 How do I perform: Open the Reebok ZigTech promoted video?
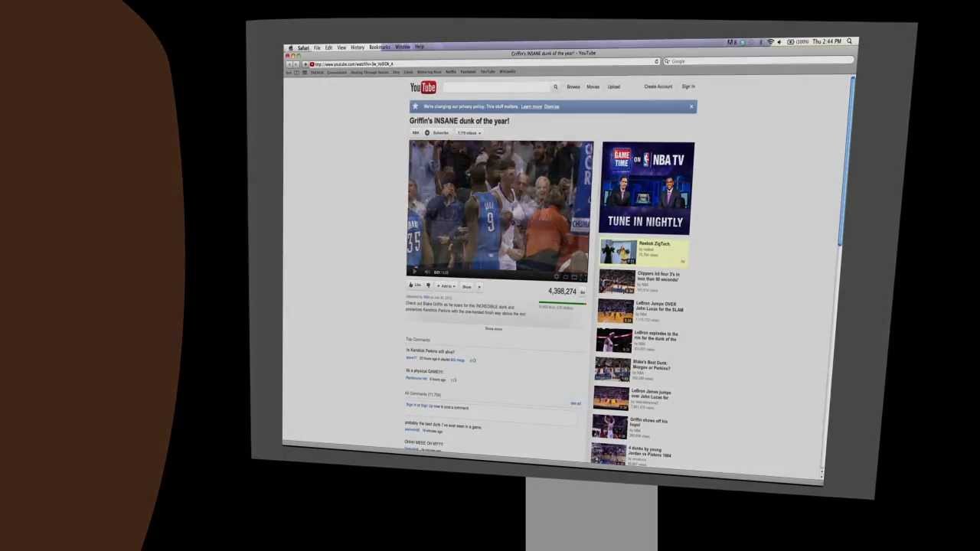tap(644, 252)
